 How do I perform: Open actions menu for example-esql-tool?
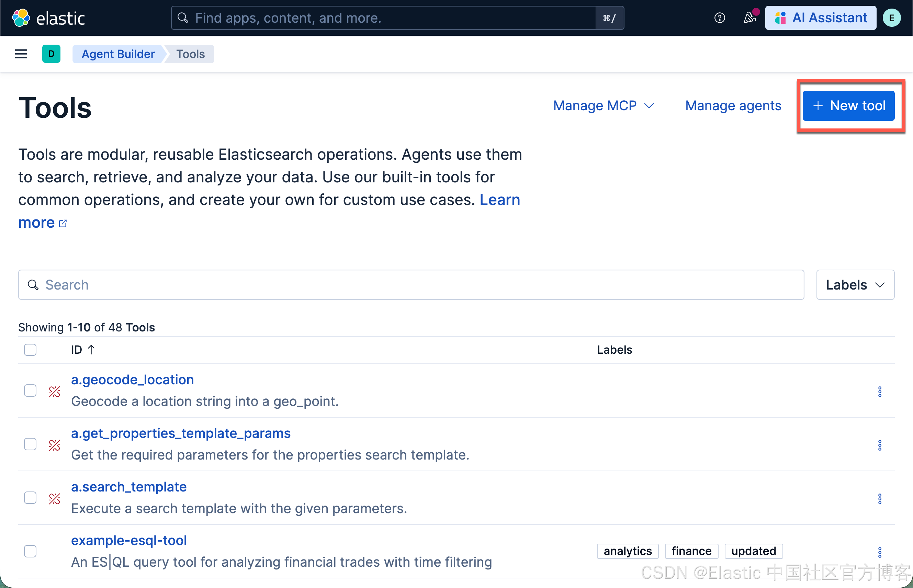(879, 552)
